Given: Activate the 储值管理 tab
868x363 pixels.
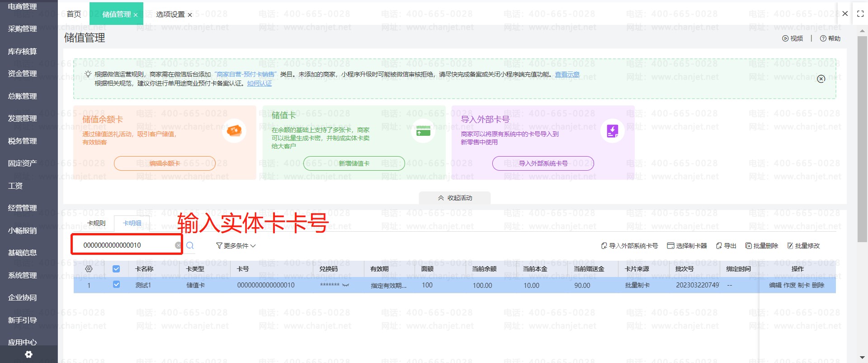Looking at the screenshot, I should tap(117, 14).
